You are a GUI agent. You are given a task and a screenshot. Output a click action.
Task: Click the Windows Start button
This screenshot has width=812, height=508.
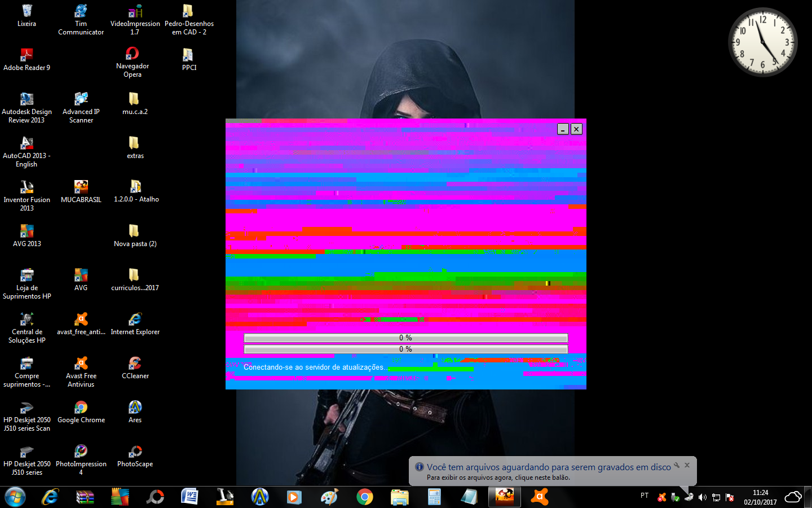pos(15,497)
